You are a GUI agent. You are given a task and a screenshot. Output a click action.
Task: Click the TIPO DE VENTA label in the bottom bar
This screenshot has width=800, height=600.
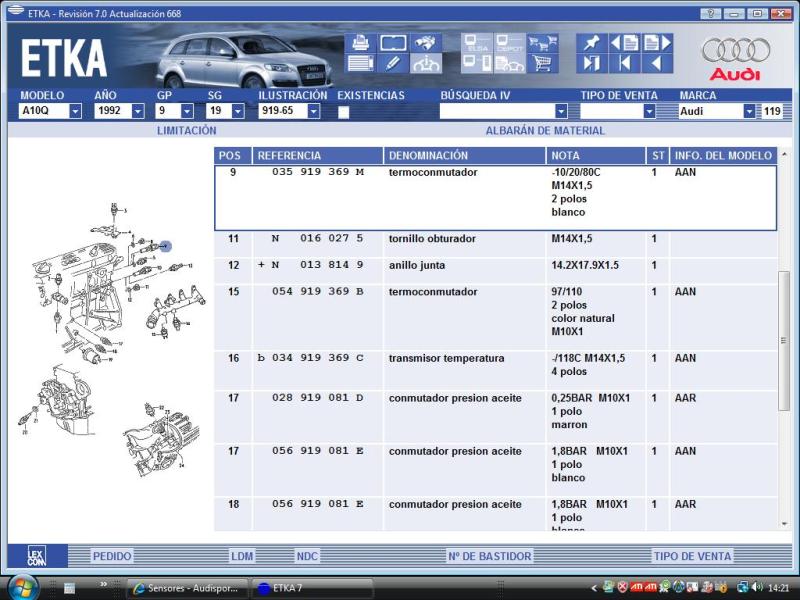click(x=692, y=556)
